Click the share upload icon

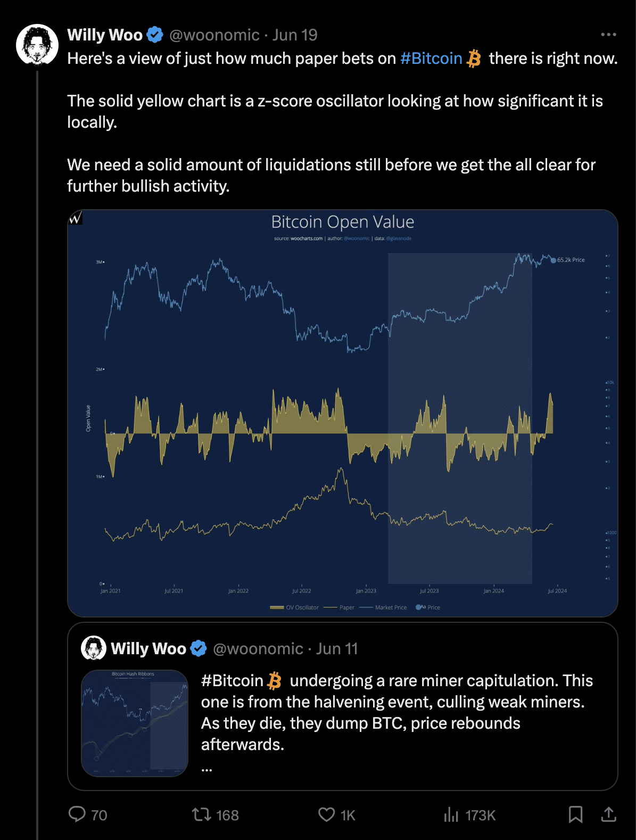tap(608, 814)
